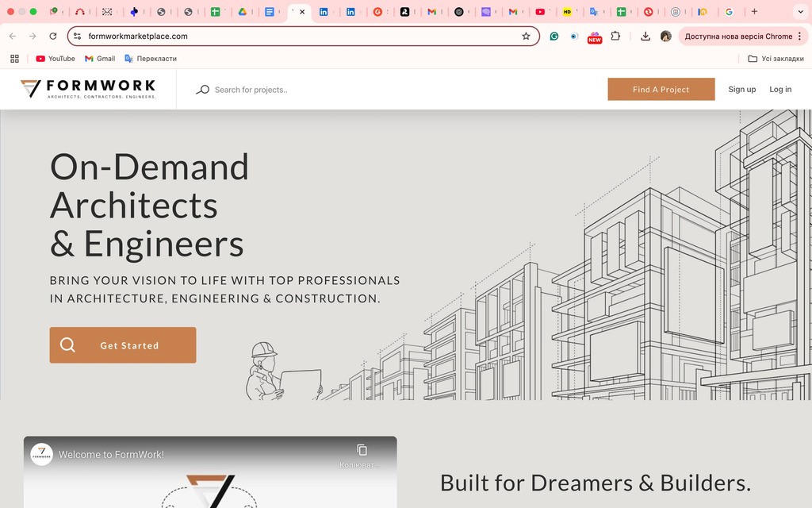View site information icon in the address bar
Viewport: 812px width, 508px height.
[x=77, y=37]
